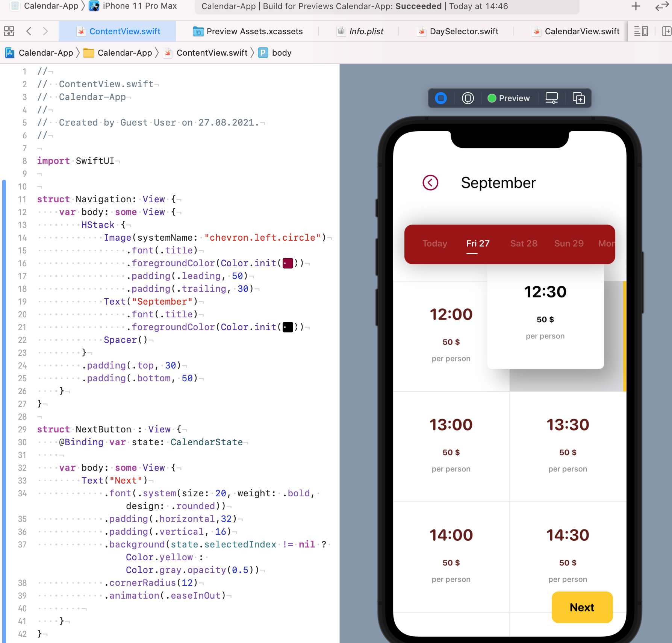Click the color literal on line 16
This screenshot has width=672, height=643.
288,263
